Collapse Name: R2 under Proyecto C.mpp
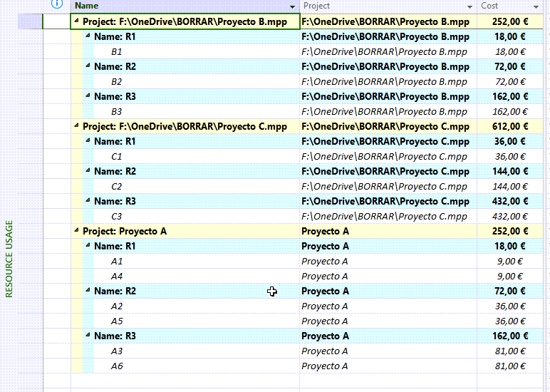The height and width of the screenshot is (392, 550). click(88, 170)
